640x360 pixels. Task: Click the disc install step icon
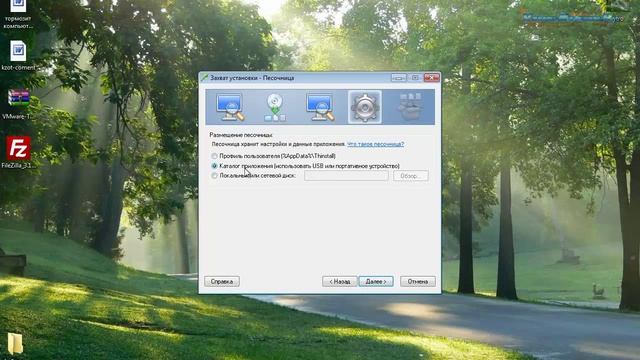(275, 107)
